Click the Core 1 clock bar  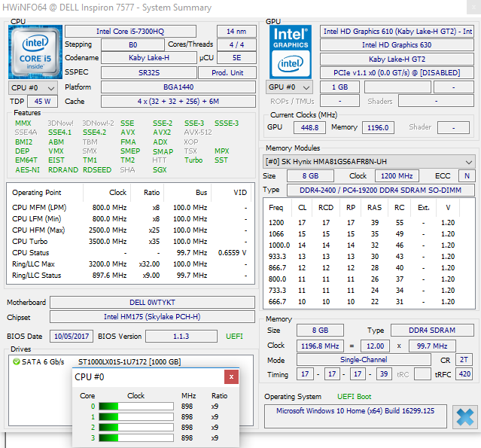click(136, 416)
